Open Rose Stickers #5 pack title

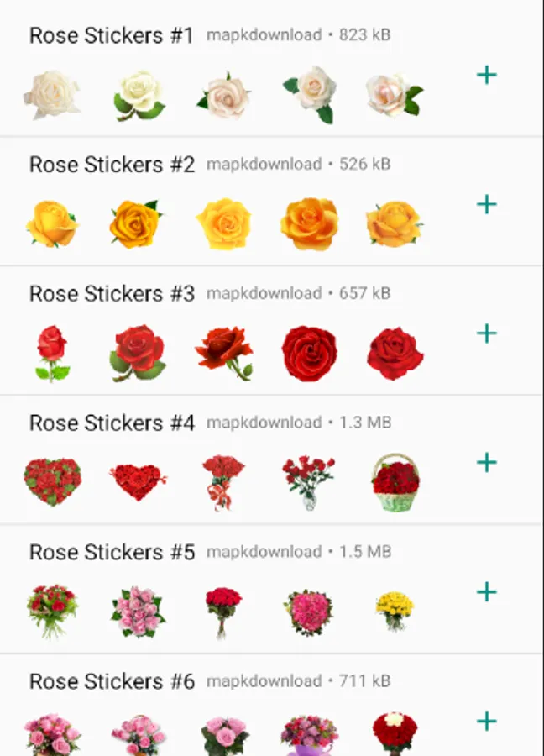click(x=112, y=552)
